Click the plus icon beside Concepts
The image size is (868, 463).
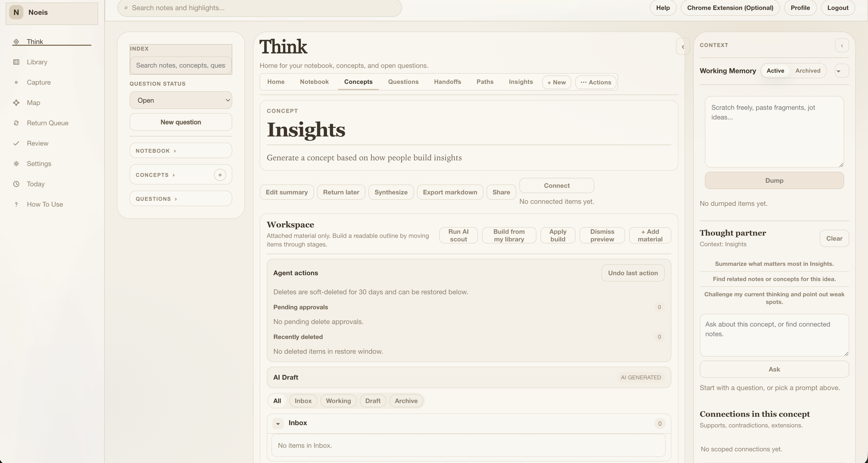[x=220, y=175]
